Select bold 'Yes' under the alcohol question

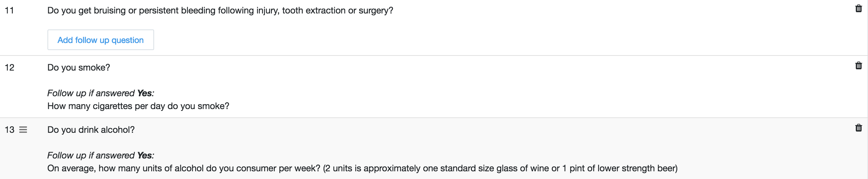144,156
